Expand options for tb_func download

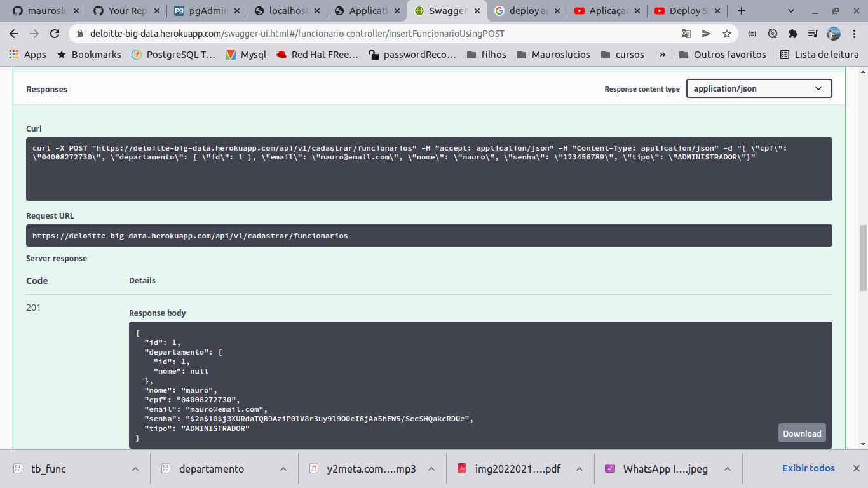click(135, 469)
